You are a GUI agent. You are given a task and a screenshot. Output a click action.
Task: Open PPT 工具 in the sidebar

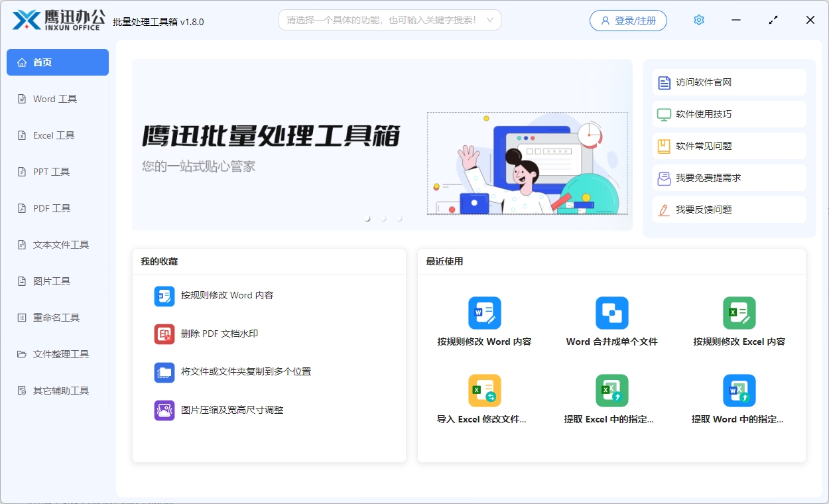click(58, 172)
